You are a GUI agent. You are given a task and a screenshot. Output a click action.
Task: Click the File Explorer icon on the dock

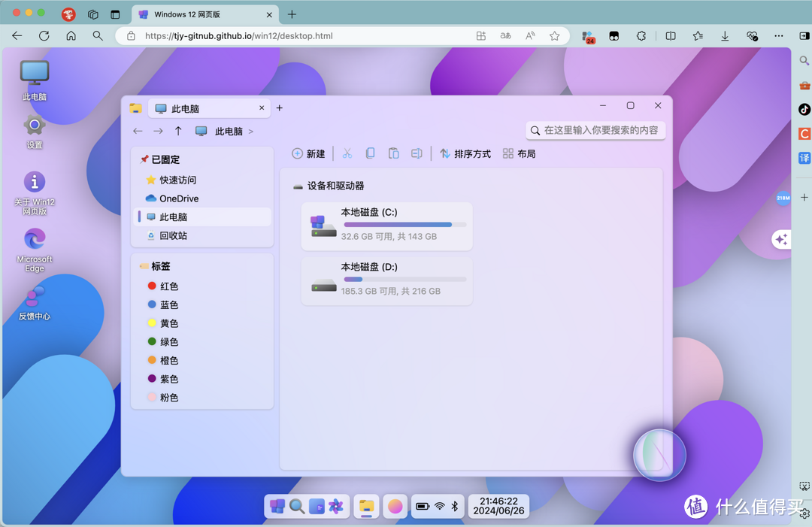point(367,507)
